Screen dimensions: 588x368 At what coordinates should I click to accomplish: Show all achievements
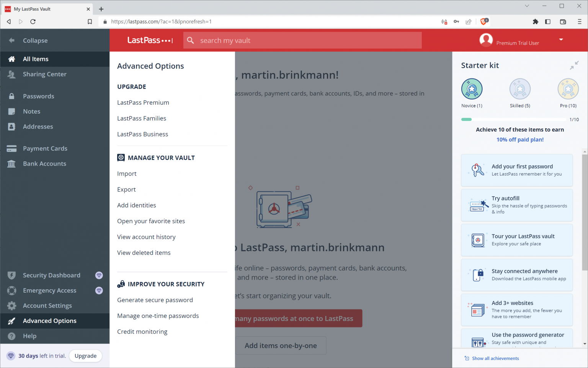495,358
